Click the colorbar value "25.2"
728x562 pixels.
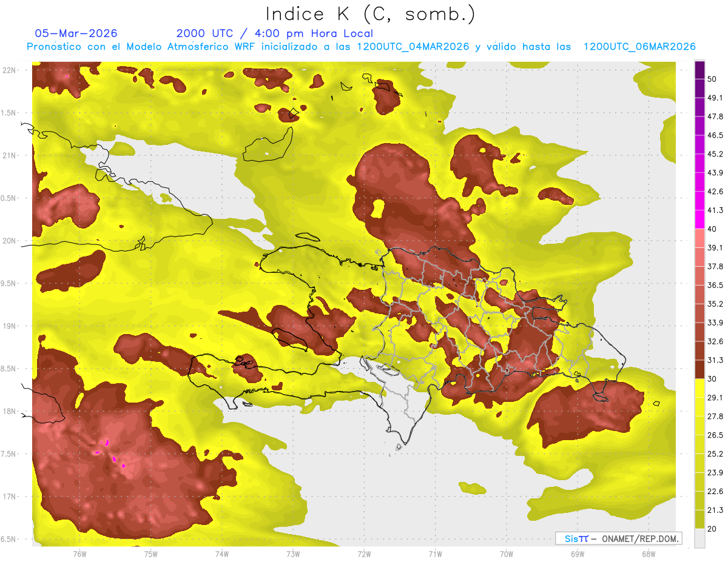716,453
